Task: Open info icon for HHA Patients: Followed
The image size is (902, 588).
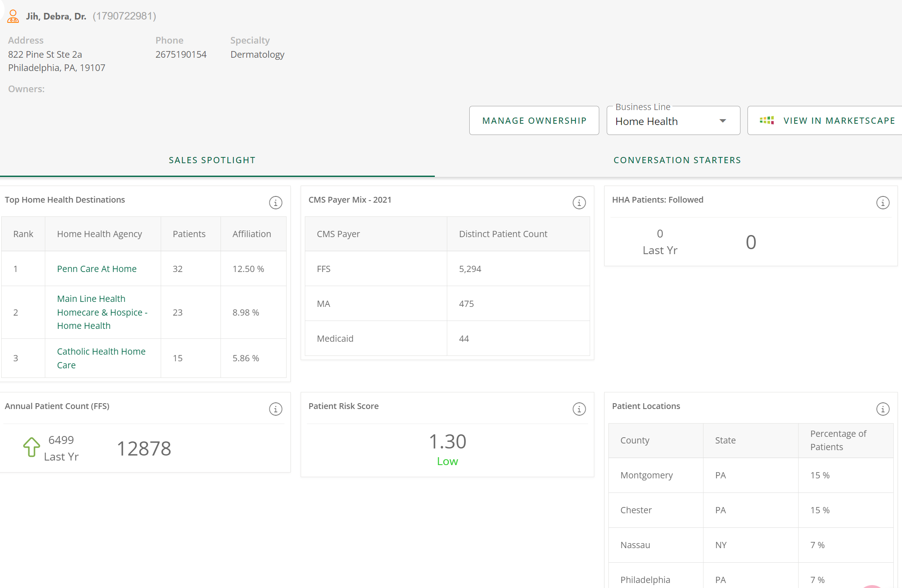Action: coord(882,203)
